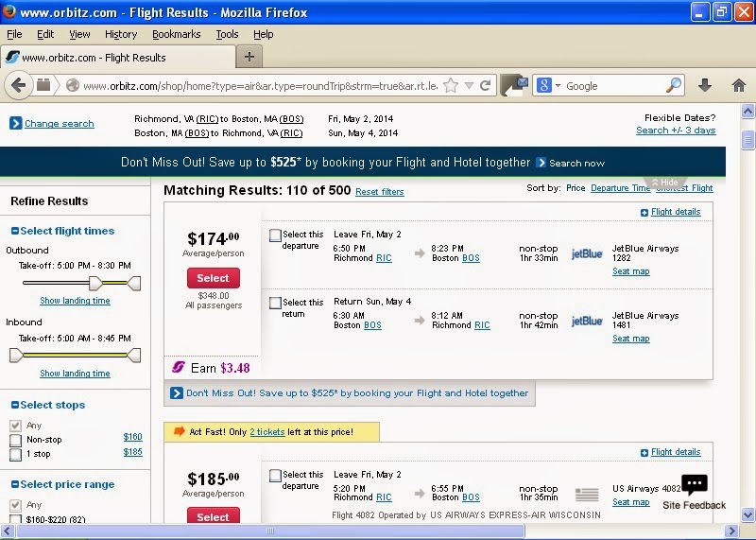
Task: Click the inbound take-off left slider handle
Action: pyautogui.click(x=16, y=356)
